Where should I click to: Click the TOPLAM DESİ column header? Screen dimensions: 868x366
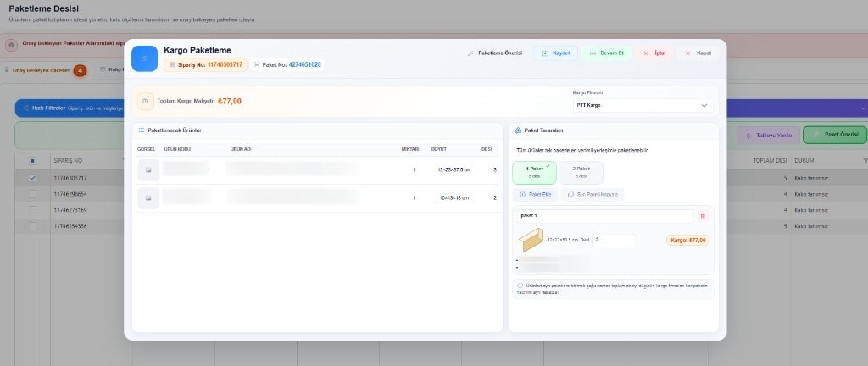click(770, 161)
